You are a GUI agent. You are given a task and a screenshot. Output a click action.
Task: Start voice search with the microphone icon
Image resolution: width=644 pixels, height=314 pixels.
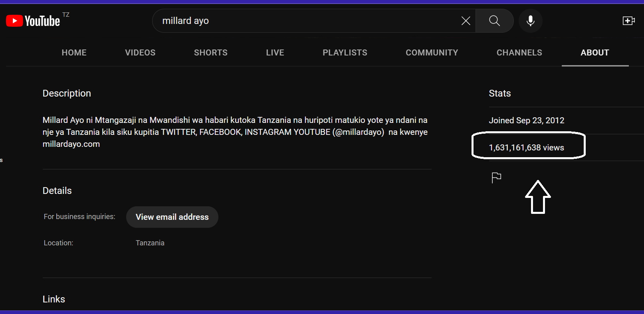[530, 21]
